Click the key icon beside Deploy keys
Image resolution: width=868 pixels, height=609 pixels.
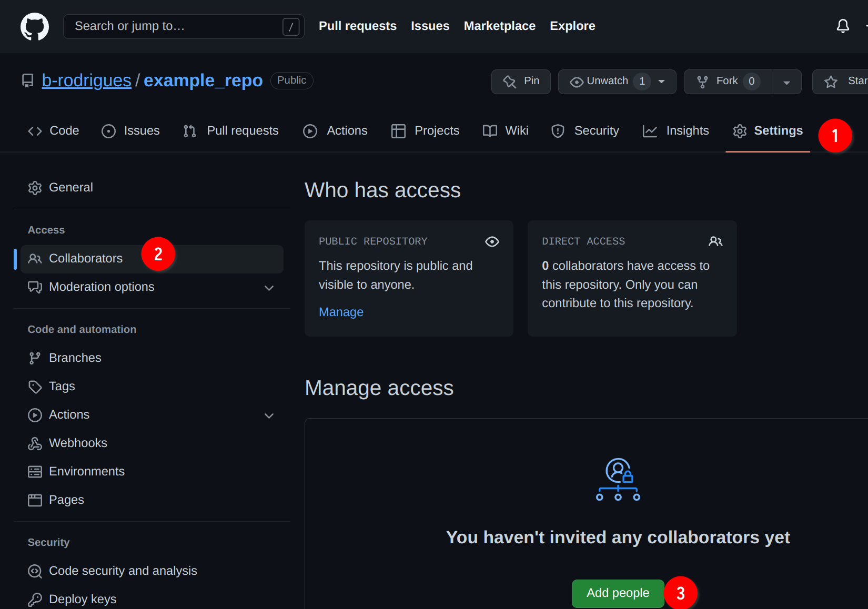tap(35, 600)
